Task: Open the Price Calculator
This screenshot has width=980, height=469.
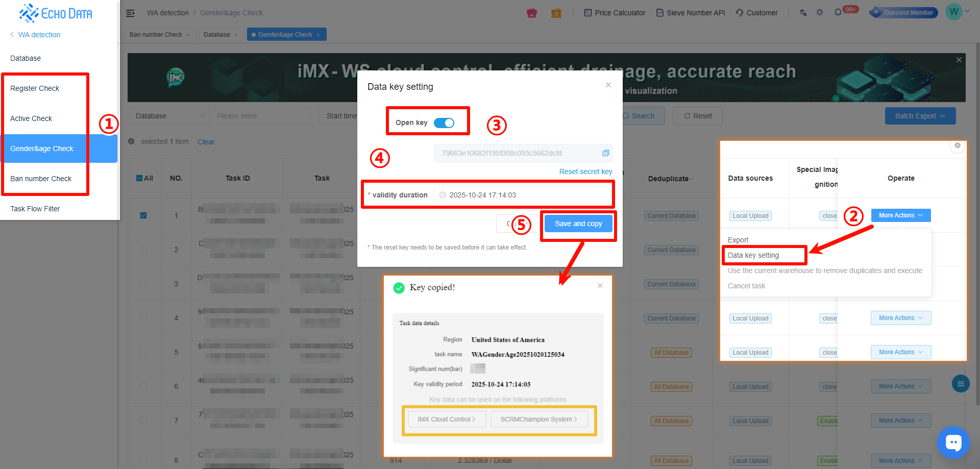Action: coord(615,13)
